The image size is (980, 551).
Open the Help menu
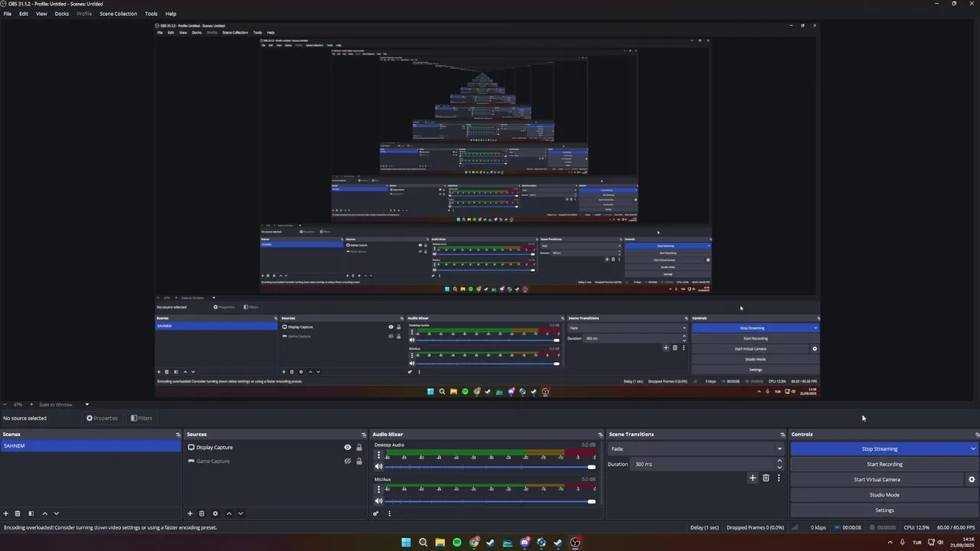pyautogui.click(x=171, y=14)
